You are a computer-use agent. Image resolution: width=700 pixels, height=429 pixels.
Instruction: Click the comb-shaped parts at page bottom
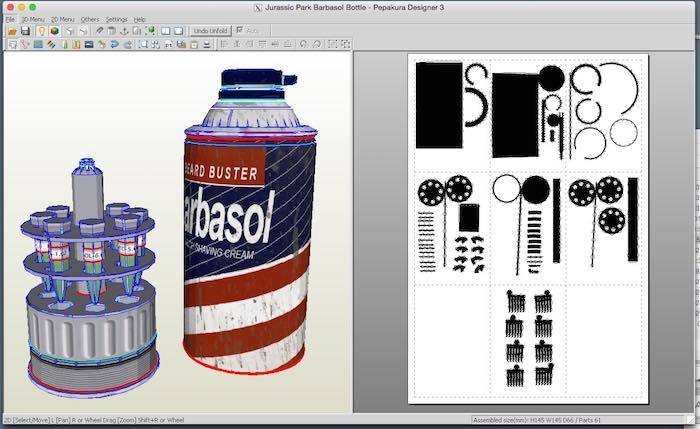pos(529,338)
